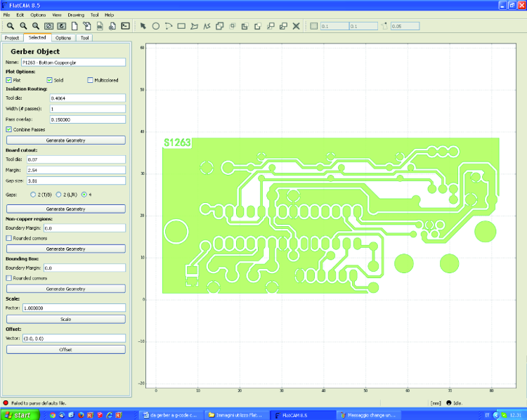The height and width of the screenshot is (420, 527).
Task: Select the Add Arc drawing tool
Action: 169,26
